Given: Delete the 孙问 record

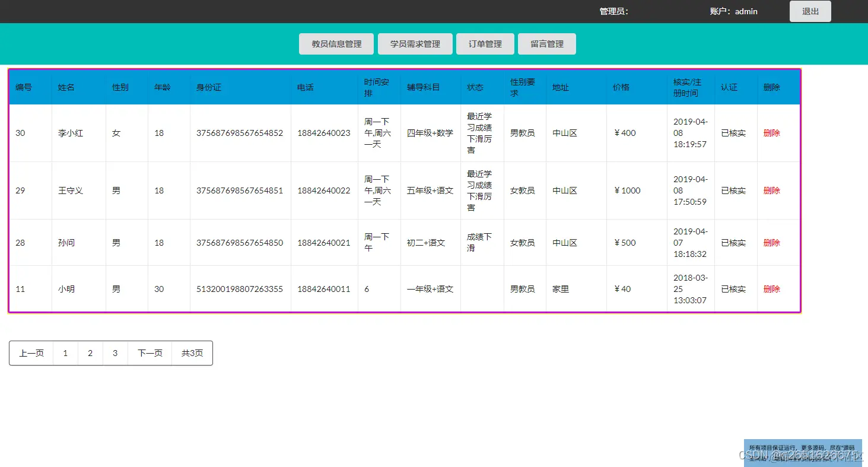Looking at the screenshot, I should pyautogui.click(x=771, y=243).
